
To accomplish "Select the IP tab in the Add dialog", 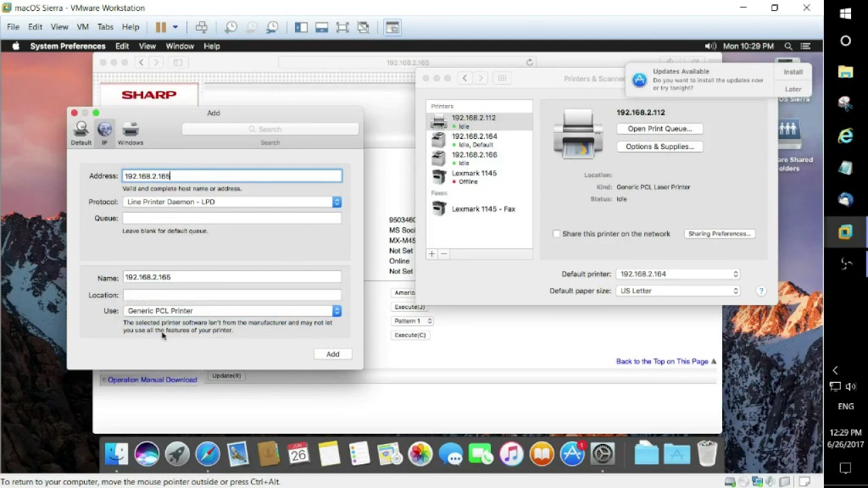I will click(x=104, y=133).
